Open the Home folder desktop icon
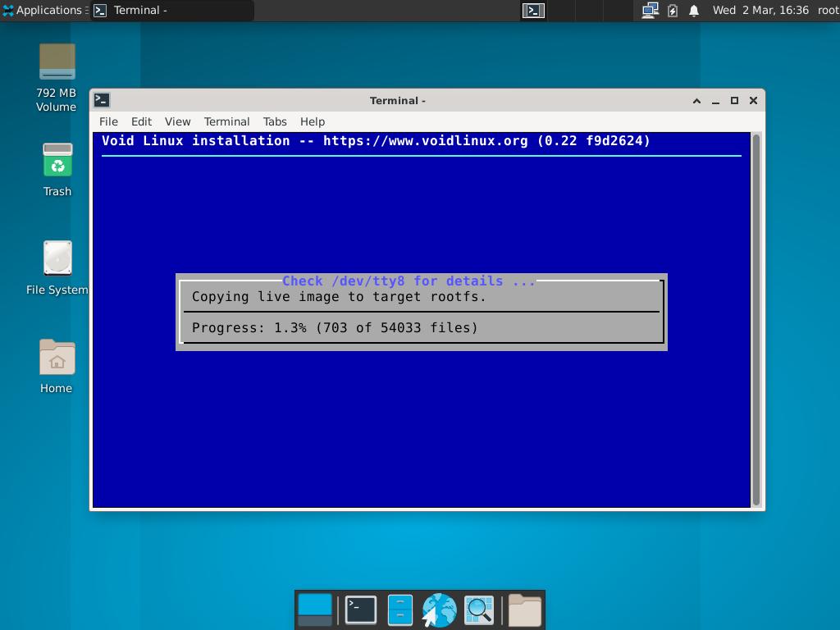 [x=57, y=366]
